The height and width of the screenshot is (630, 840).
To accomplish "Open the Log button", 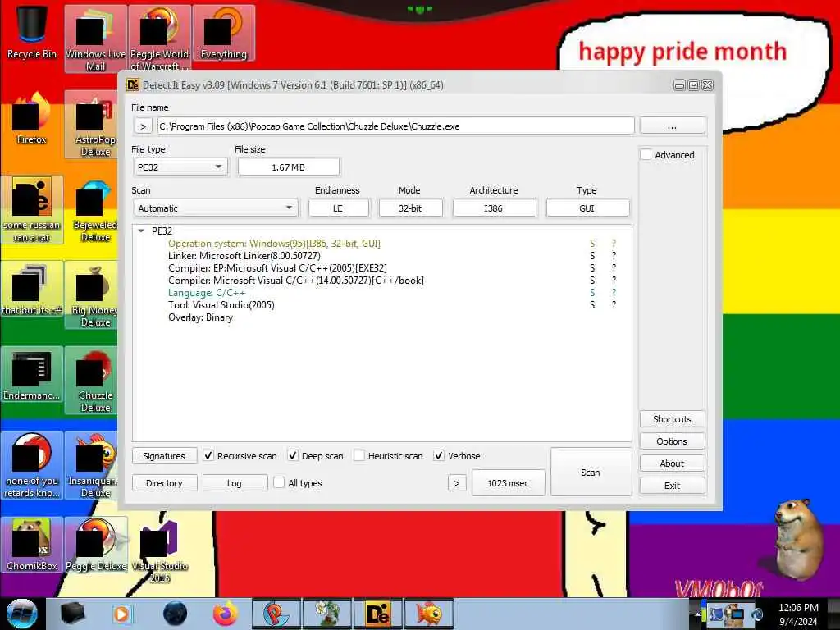I will click(x=234, y=482).
